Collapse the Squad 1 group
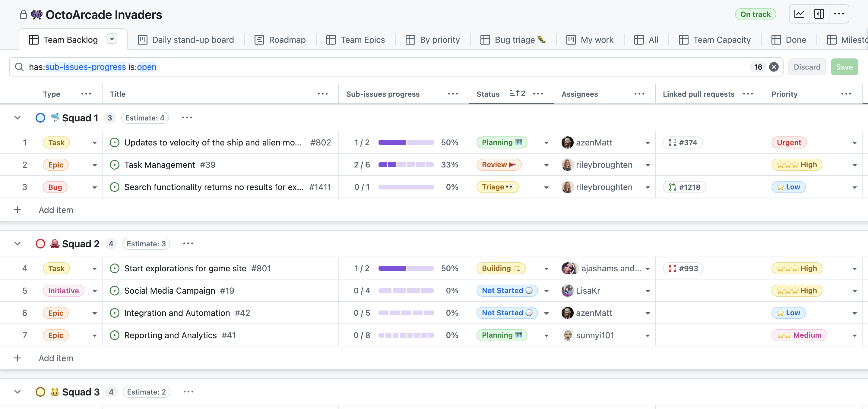Screen dimensions: 868x409 [17, 118]
